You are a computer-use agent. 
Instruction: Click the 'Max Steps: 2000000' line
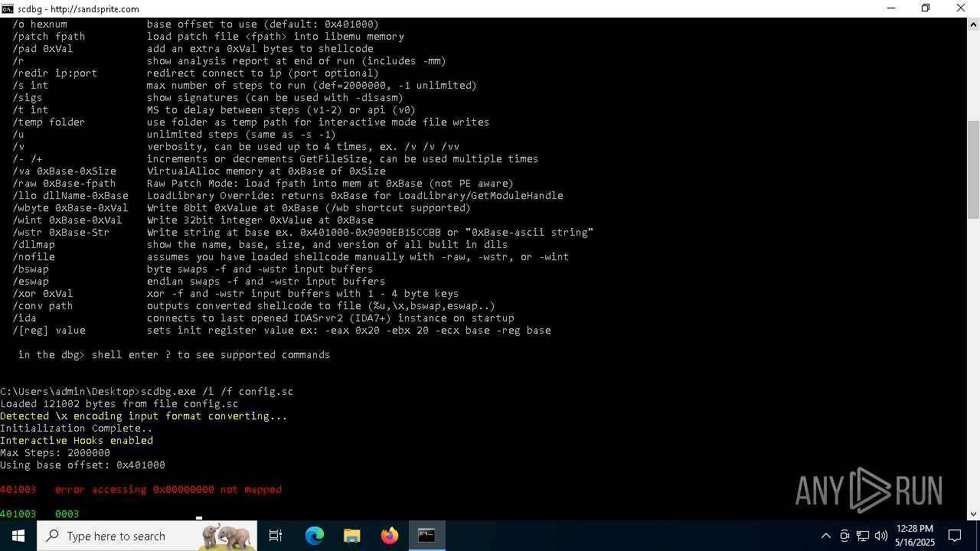tap(55, 453)
